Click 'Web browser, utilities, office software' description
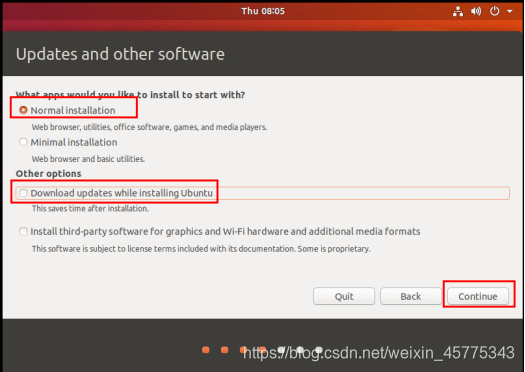525x372 pixels. [149, 127]
